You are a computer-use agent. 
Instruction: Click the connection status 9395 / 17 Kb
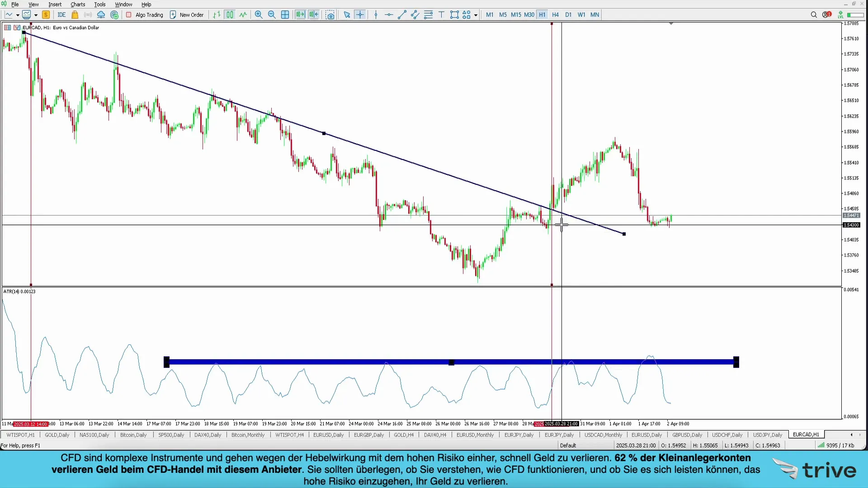(836, 446)
